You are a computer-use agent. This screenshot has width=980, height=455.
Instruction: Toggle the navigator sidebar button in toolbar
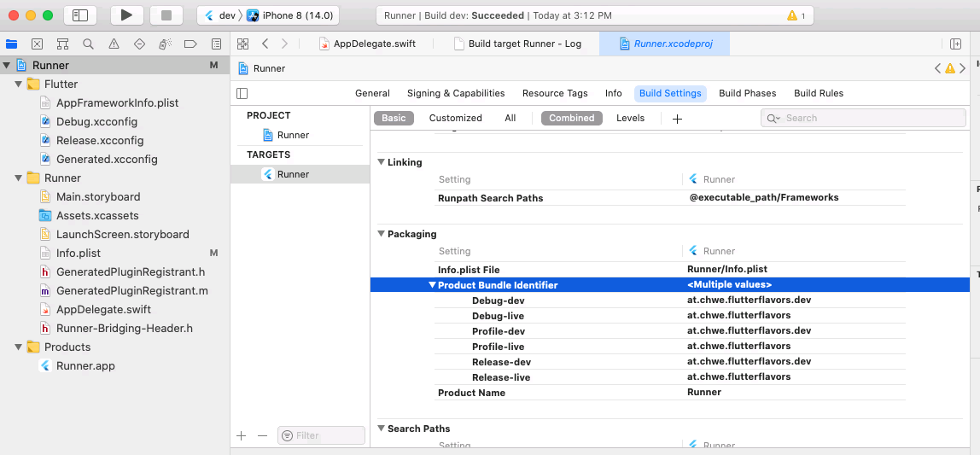click(80, 15)
